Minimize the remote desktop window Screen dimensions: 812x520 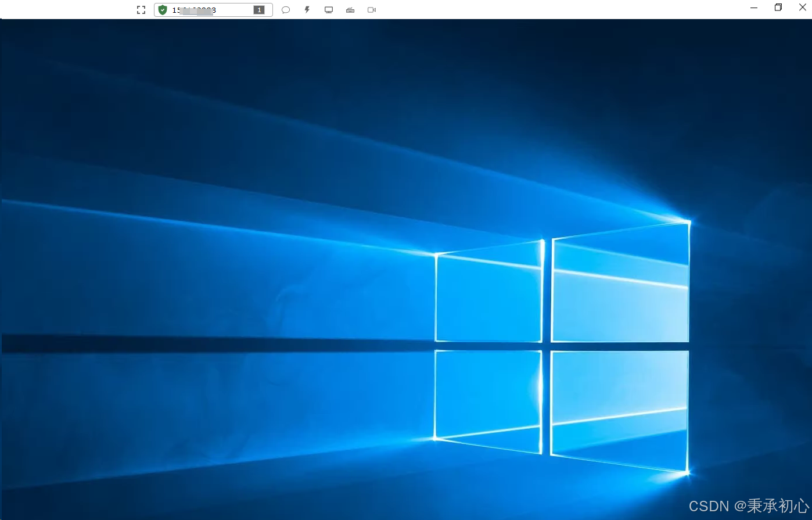pyautogui.click(x=754, y=8)
